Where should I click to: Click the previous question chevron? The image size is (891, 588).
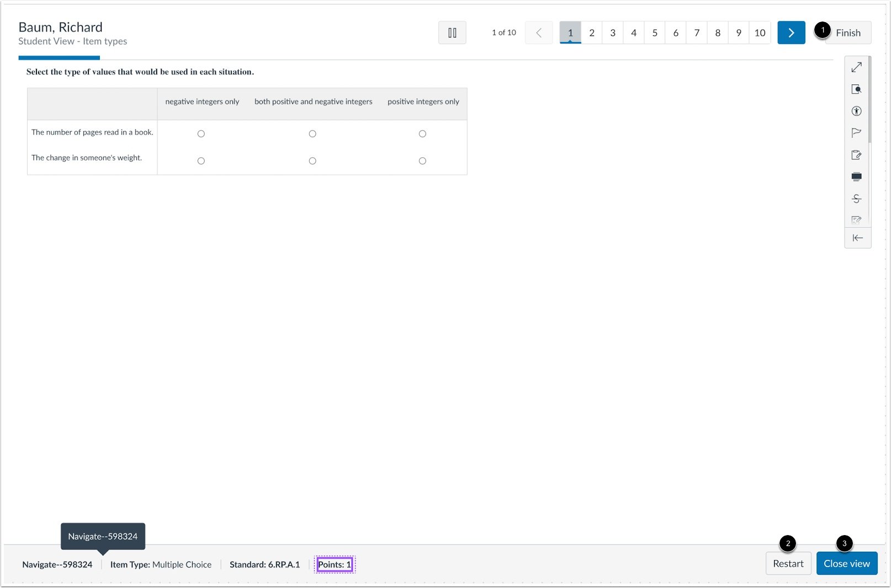[x=539, y=33]
